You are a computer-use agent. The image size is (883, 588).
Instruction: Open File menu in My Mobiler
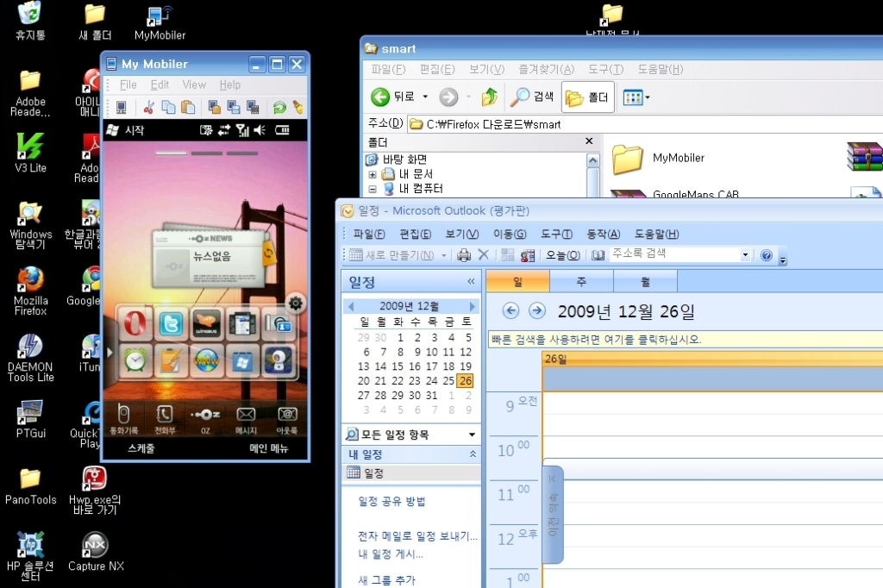point(128,85)
